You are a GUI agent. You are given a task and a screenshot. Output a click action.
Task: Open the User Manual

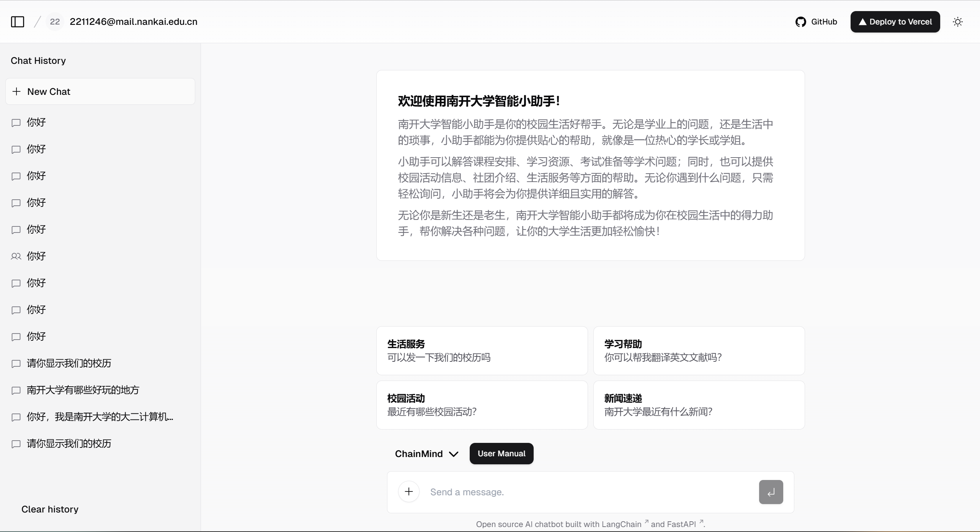[x=501, y=454]
